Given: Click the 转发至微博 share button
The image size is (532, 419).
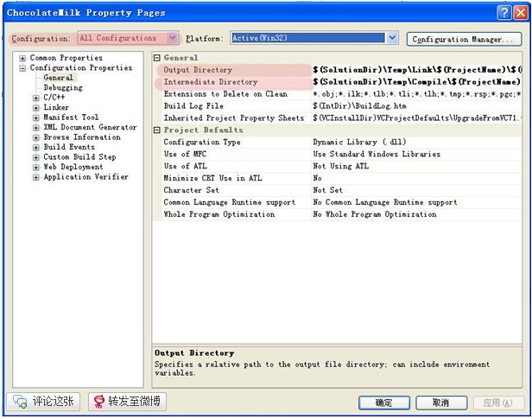Looking at the screenshot, I should click(x=127, y=402).
